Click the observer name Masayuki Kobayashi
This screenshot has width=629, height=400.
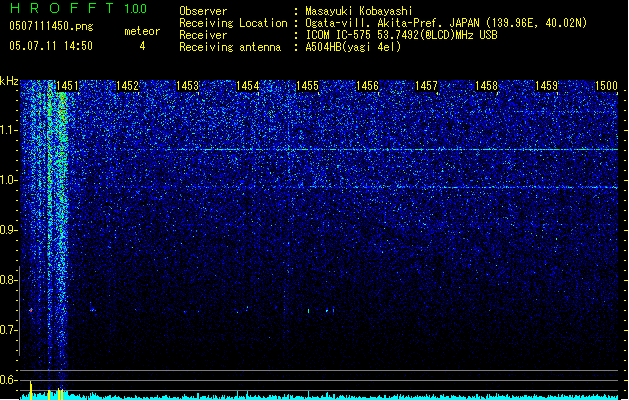[x=359, y=11]
